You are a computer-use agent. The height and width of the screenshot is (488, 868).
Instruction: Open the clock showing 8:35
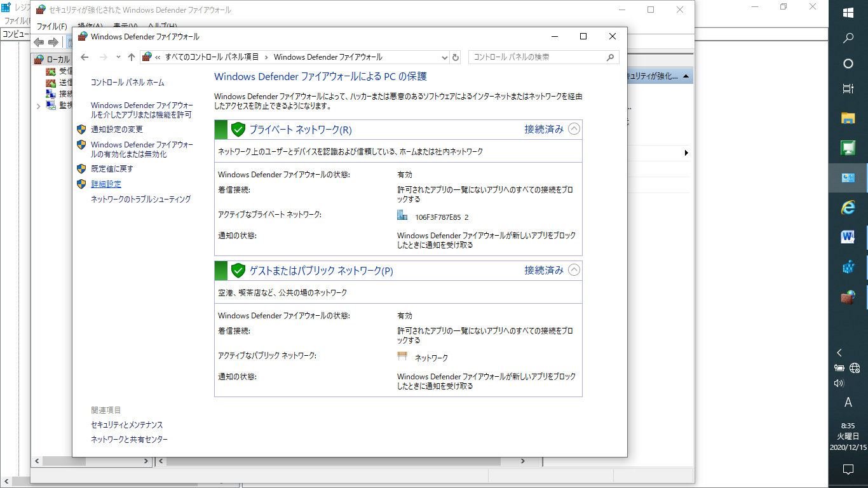(x=848, y=436)
